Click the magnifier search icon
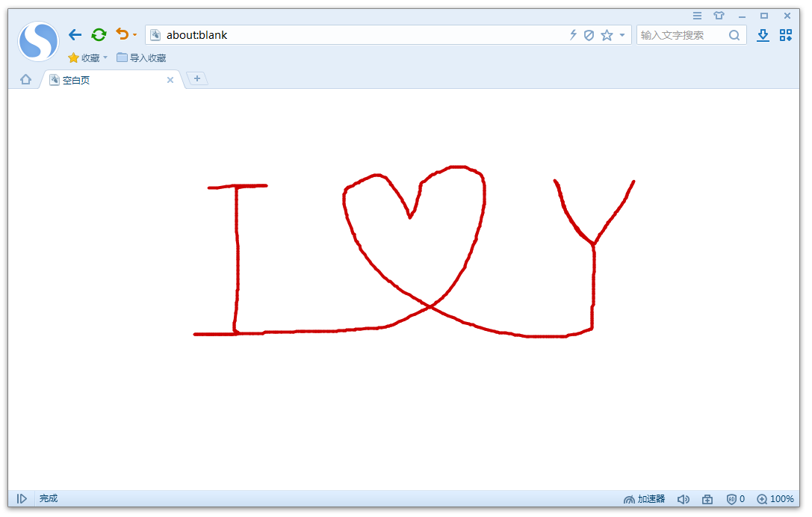Viewport: 812px width, 517px height. (x=734, y=35)
